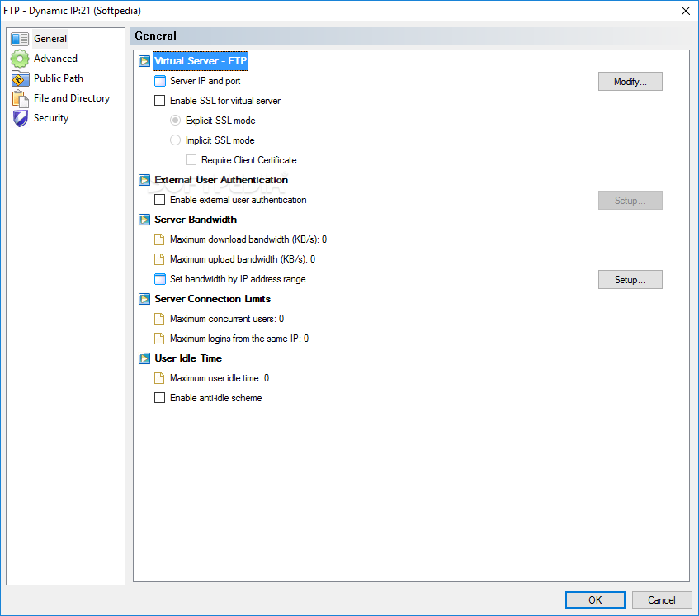Image resolution: width=699 pixels, height=616 pixels.
Task: Click the Advanced gear icon
Action: pyautogui.click(x=20, y=59)
